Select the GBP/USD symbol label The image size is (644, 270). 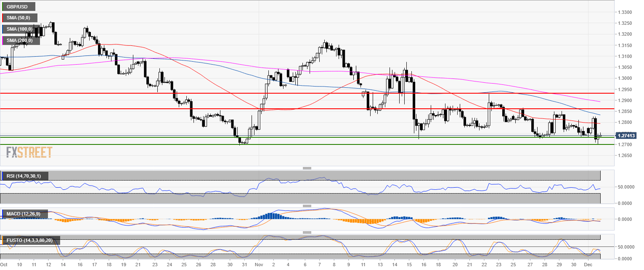coord(19,7)
